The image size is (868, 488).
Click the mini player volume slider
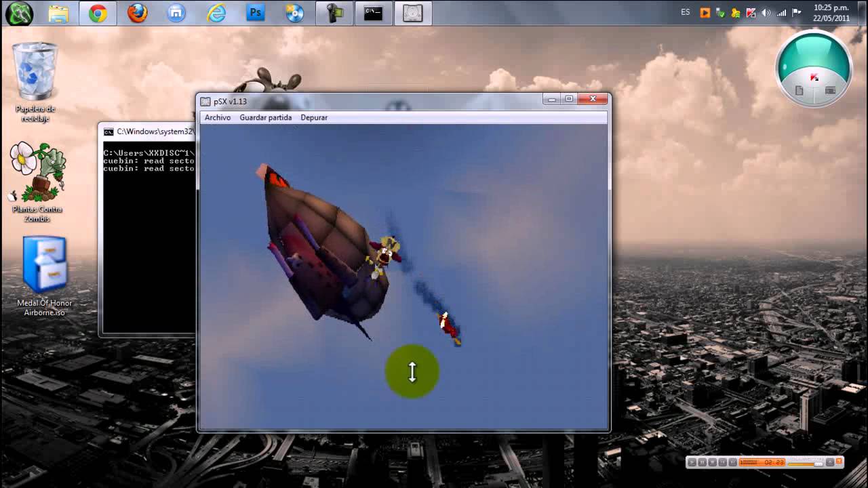(x=806, y=464)
